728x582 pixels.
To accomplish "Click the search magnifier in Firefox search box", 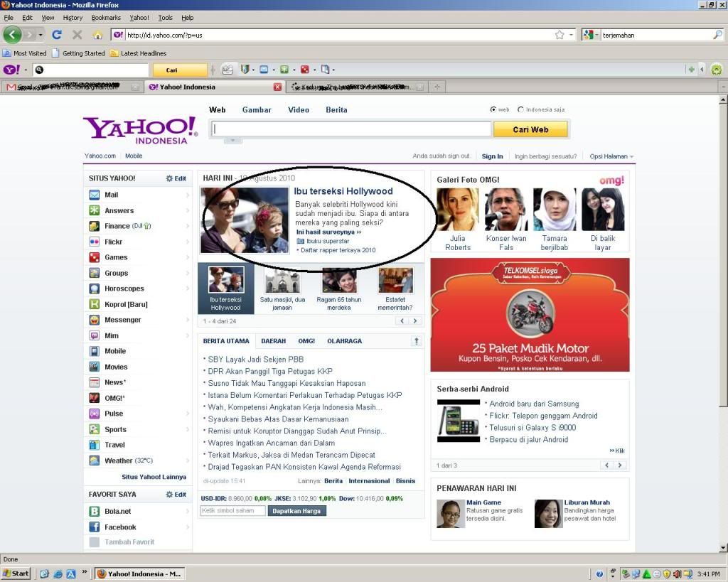I will 718,35.
